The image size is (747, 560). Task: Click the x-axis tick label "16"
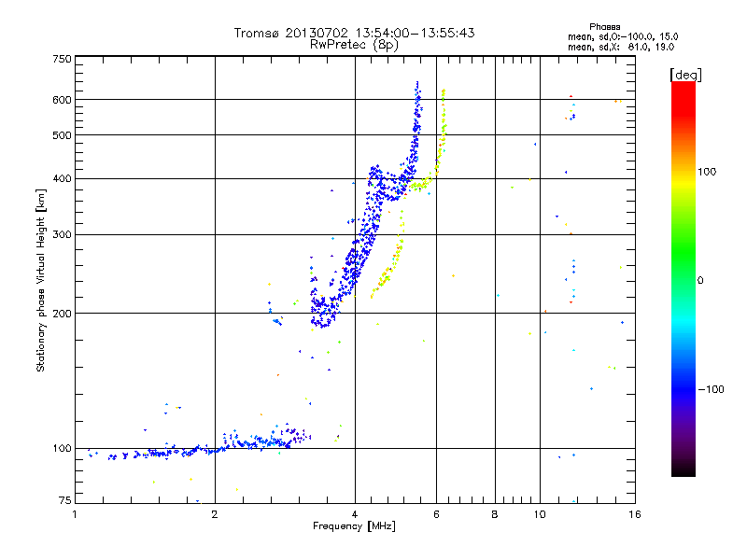[x=635, y=514]
